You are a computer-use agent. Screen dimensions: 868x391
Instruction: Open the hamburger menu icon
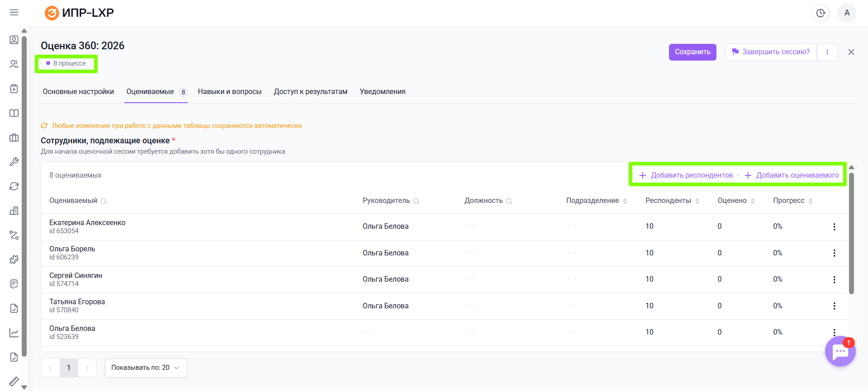coord(14,12)
